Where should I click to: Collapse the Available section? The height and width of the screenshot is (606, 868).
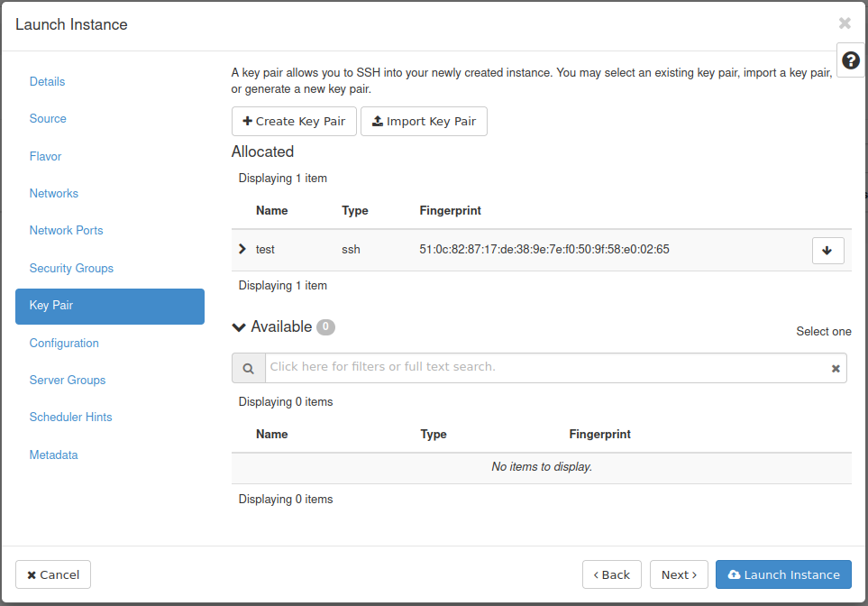pos(239,327)
